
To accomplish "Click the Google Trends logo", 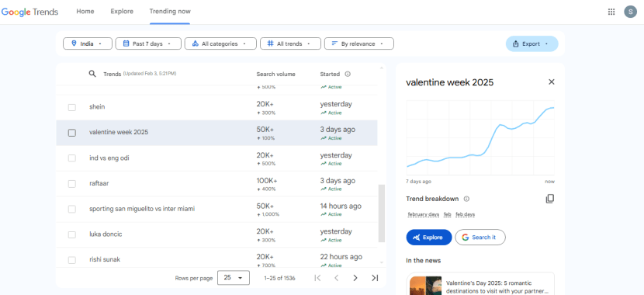I will (29, 12).
